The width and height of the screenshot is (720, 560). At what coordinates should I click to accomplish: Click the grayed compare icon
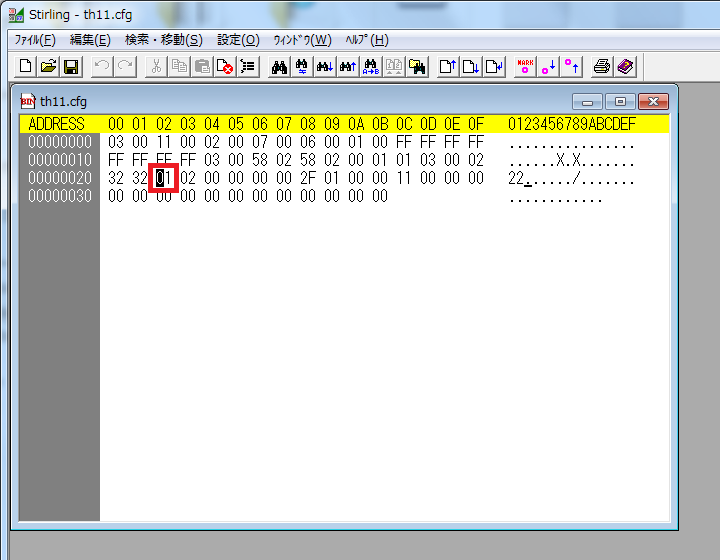[394, 67]
